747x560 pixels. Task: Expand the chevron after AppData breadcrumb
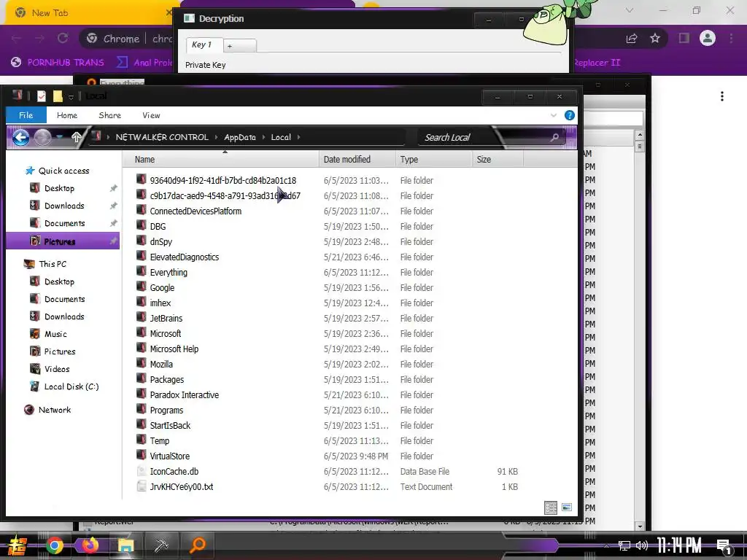pyautogui.click(x=263, y=137)
